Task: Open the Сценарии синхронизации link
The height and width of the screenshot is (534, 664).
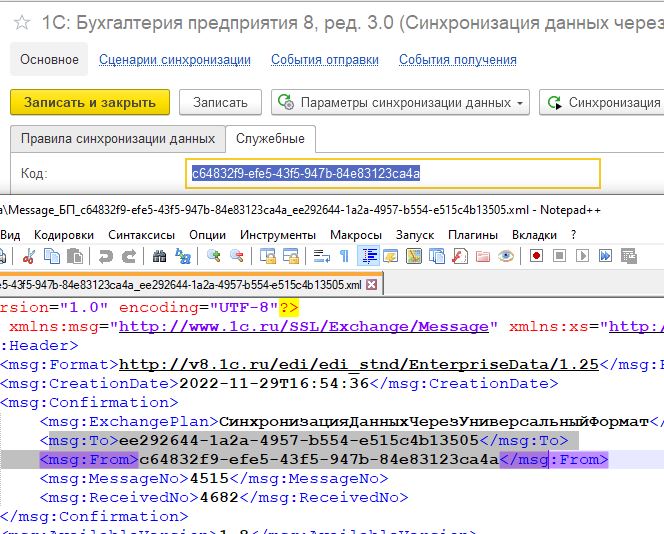Action: click(175, 60)
